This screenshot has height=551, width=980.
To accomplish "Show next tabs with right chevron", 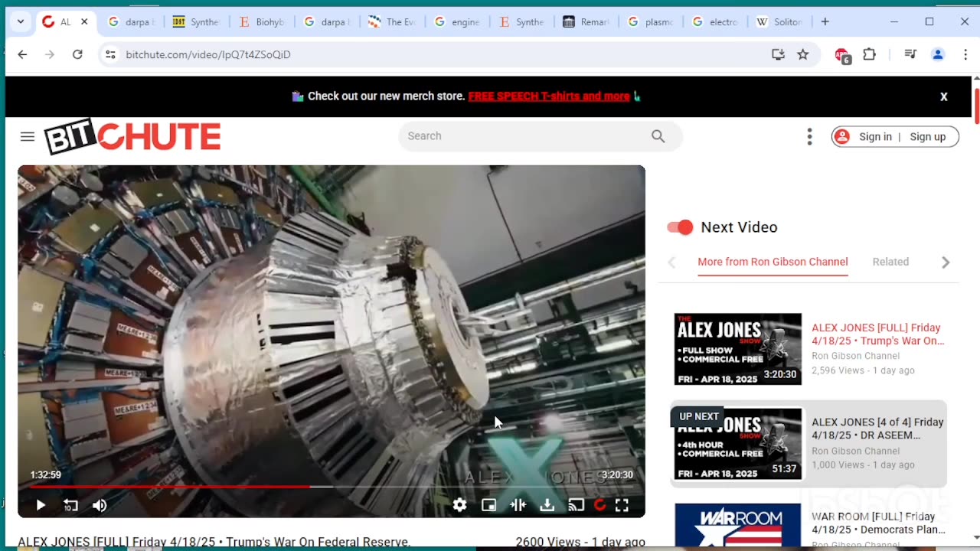I will click(946, 262).
